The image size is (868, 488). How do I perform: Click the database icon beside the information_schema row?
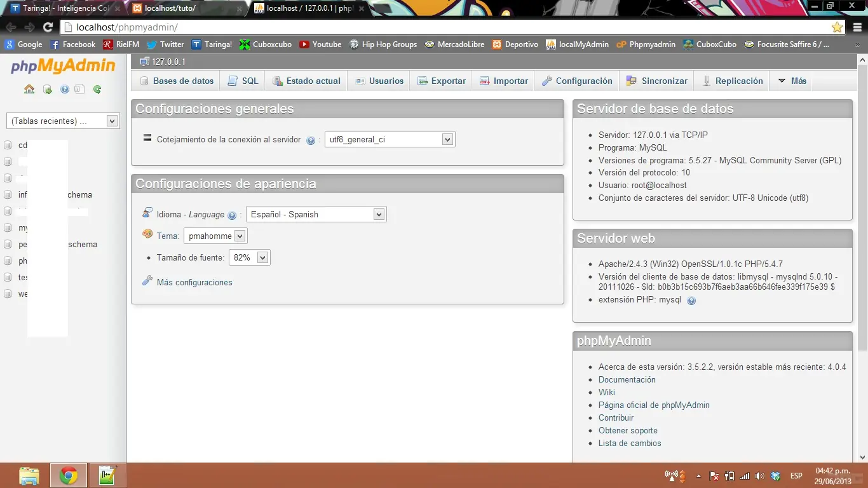[8, 195]
